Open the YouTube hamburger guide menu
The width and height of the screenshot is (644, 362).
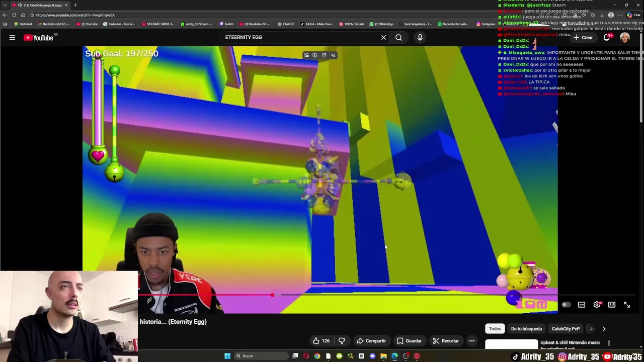pyautogui.click(x=12, y=37)
